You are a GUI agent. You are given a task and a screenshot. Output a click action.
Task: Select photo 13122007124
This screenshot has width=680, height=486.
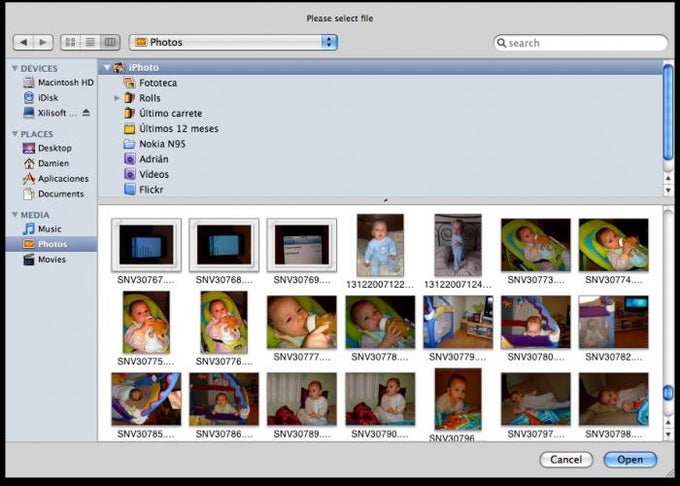[458, 245]
